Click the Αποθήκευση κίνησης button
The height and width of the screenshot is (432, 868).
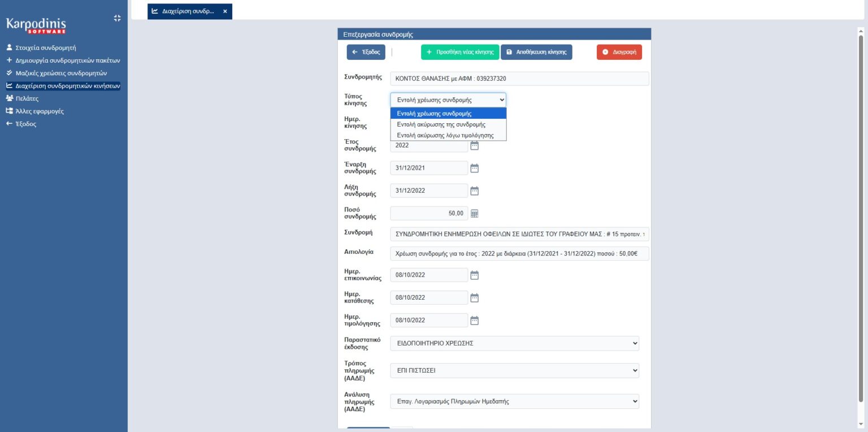[x=536, y=52]
